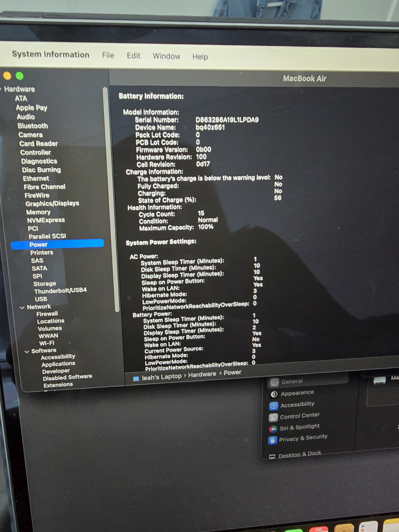Viewport: 399px width, 532px height.
Task: Open the System Information app menu
Action: tap(51, 54)
